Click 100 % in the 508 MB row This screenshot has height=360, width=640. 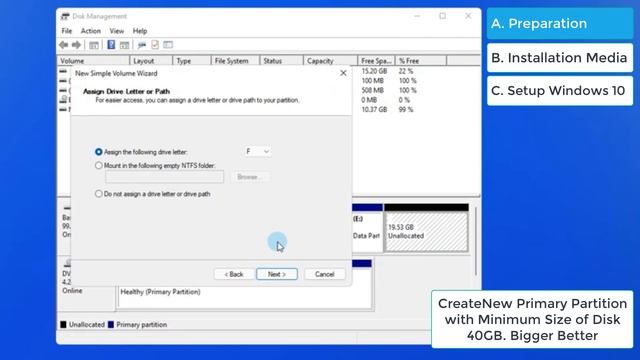click(407, 90)
